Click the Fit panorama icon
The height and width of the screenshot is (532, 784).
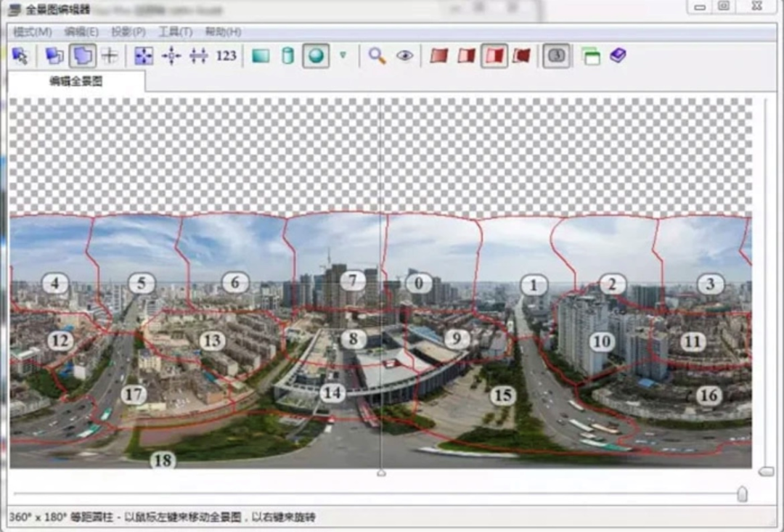pyautogui.click(x=144, y=55)
